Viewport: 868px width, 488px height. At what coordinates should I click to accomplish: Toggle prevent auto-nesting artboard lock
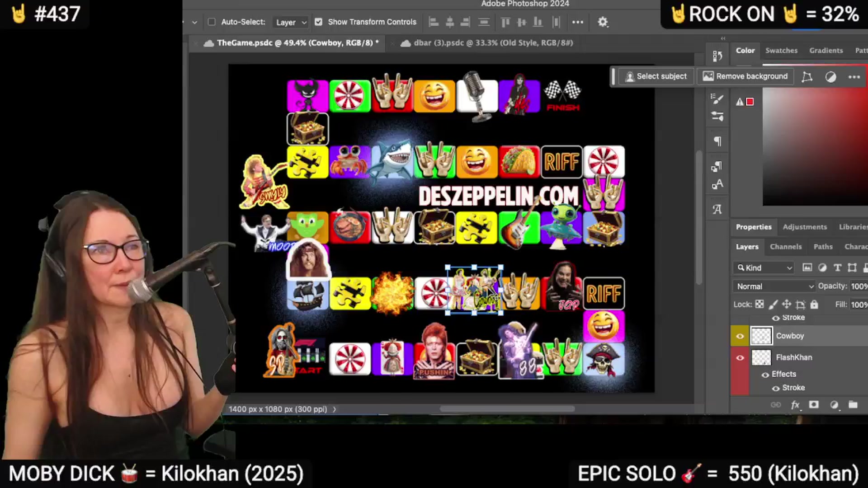pyautogui.click(x=800, y=304)
